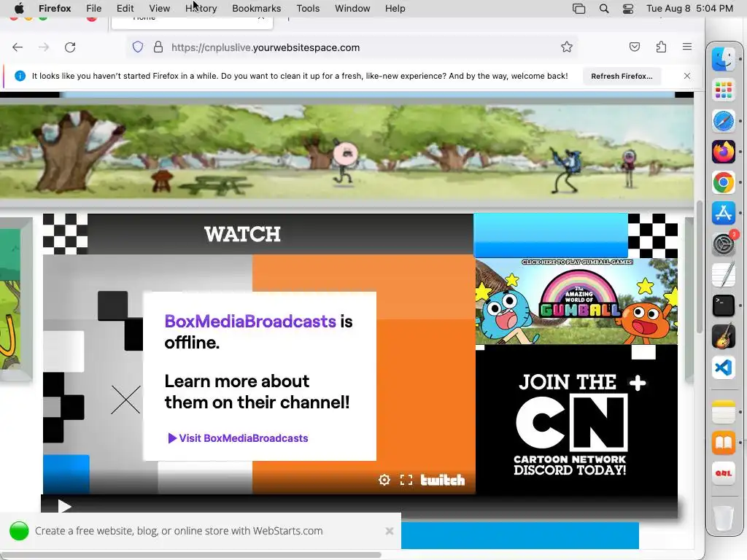Image resolution: width=747 pixels, height=560 pixels.
Task: Follow the Visit BoxMediaBroadcasts link
Action: 239,438
